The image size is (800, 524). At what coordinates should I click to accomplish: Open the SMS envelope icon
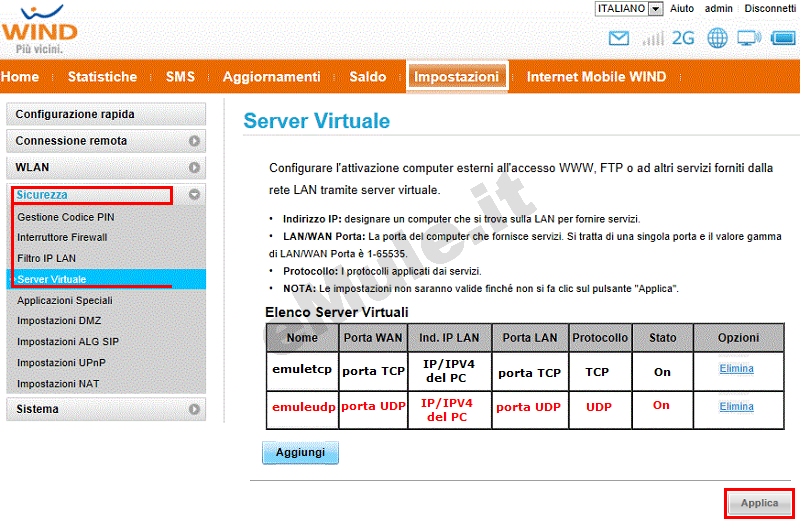pyautogui.click(x=618, y=38)
